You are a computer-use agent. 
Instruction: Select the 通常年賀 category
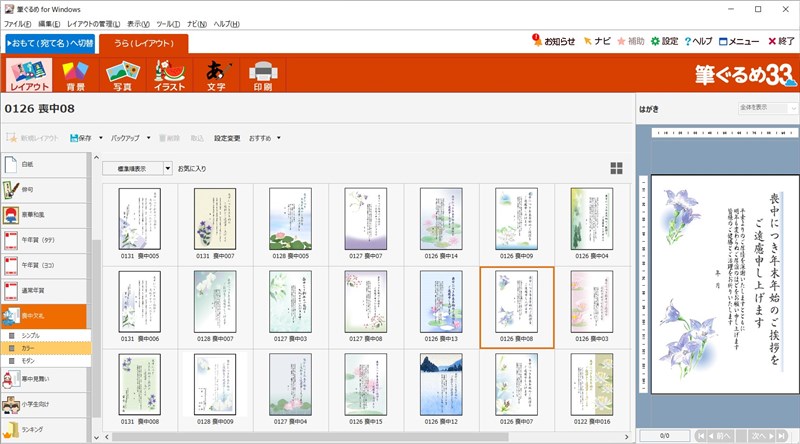tap(44, 291)
